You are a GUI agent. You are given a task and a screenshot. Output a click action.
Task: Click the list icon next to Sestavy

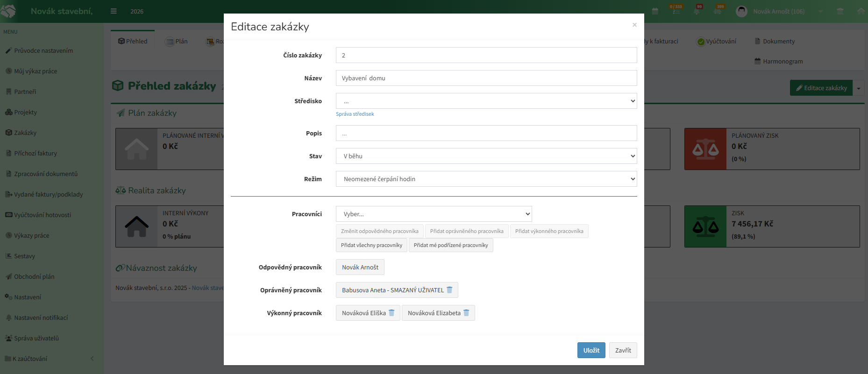[x=8, y=256]
